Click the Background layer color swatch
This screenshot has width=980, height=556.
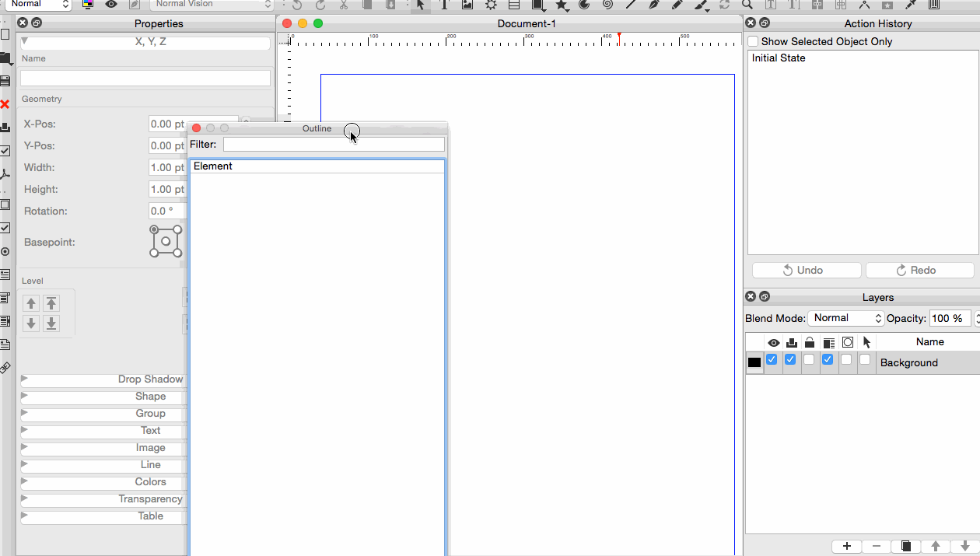754,362
